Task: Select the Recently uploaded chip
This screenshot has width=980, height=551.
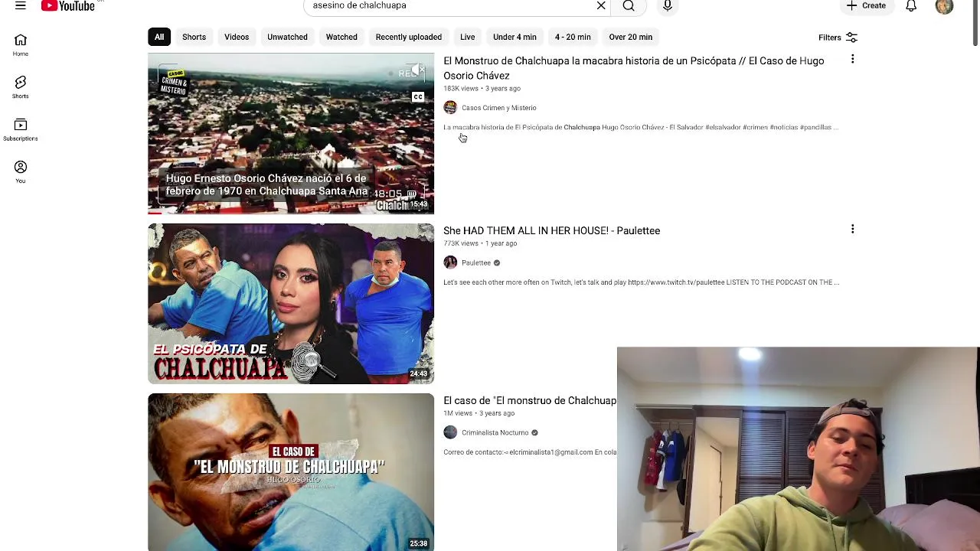Action: pos(409,37)
